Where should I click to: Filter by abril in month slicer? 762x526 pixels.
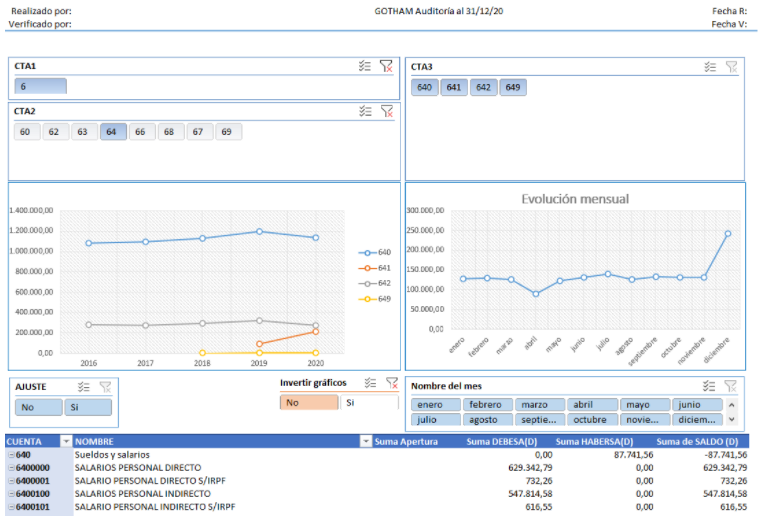(593, 404)
